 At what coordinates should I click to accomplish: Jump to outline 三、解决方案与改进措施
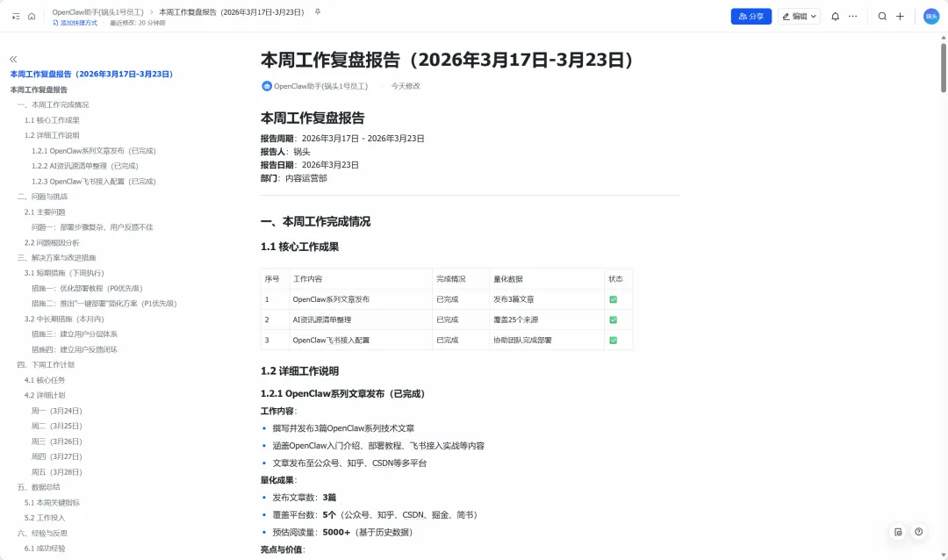[56, 258]
